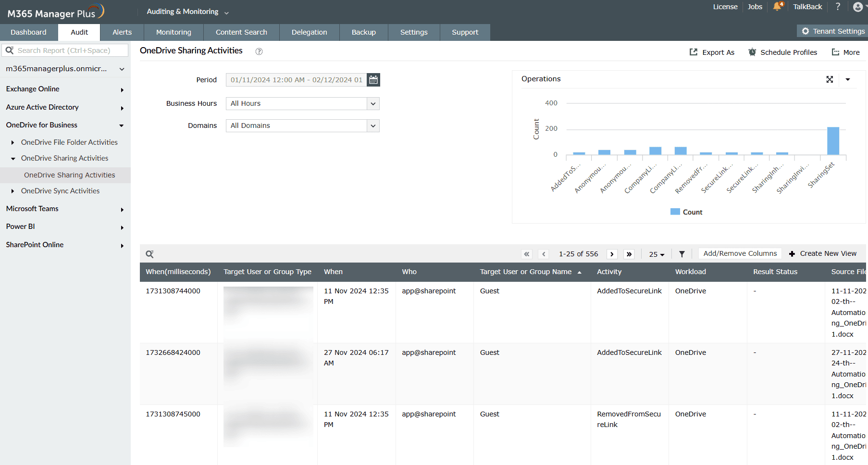Image resolution: width=868 pixels, height=465 pixels.
Task: Click the Workload column header
Action: tap(691, 272)
